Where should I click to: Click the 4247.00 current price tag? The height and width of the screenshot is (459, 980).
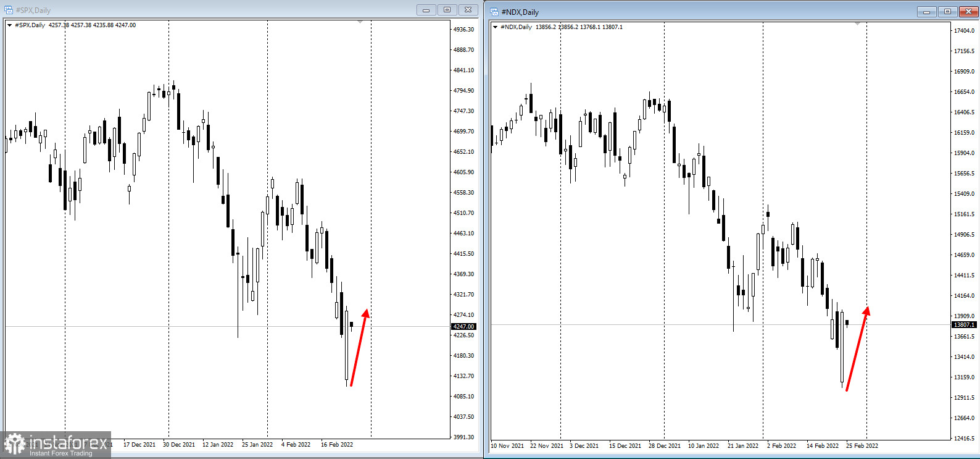463,326
